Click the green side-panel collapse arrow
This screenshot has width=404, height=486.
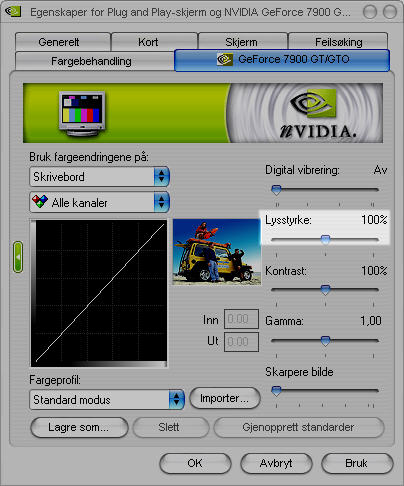[18, 257]
